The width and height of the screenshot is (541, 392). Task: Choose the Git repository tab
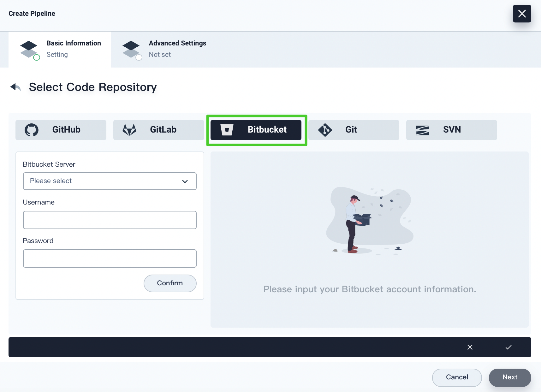point(354,130)
